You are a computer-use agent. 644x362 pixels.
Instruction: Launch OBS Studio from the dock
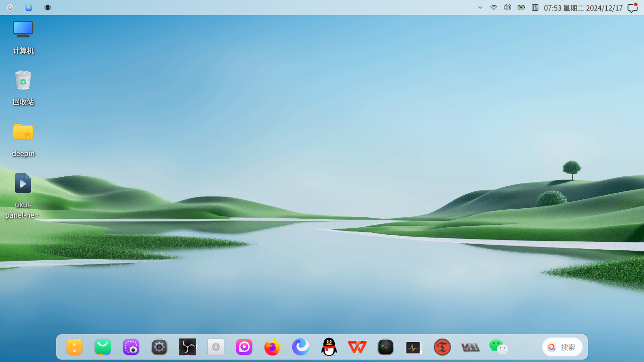pos(188,347)
